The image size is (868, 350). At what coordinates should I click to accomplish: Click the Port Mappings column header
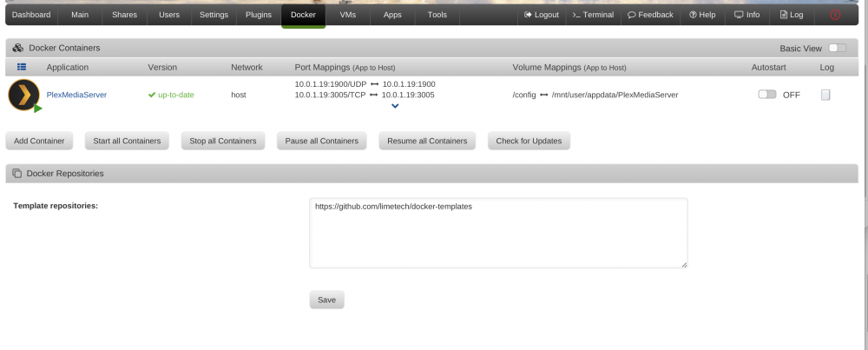pyautogui.click(x=345, y=67)
